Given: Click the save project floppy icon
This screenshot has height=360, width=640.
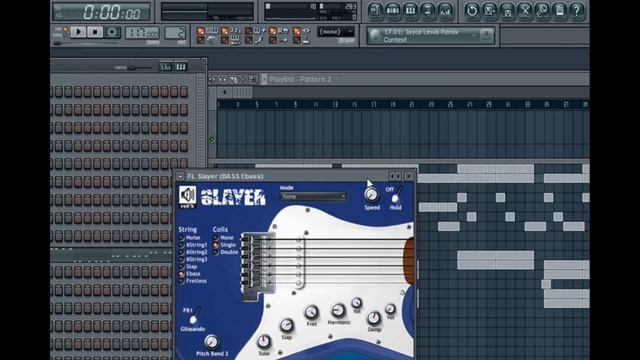Looking at the screenshot, I should pos(507,11).
